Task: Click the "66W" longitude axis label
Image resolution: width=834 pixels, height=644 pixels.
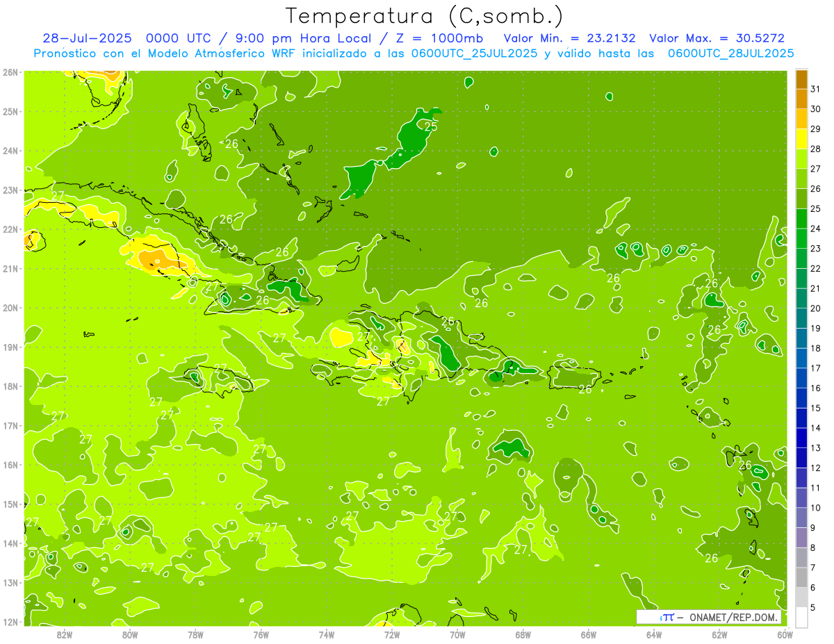Action: [589, 634]
